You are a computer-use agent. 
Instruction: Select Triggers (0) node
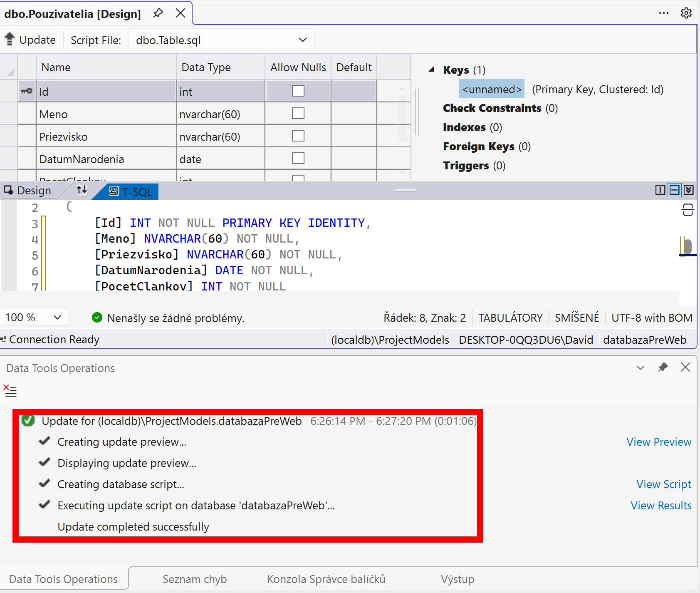point(474,166)
